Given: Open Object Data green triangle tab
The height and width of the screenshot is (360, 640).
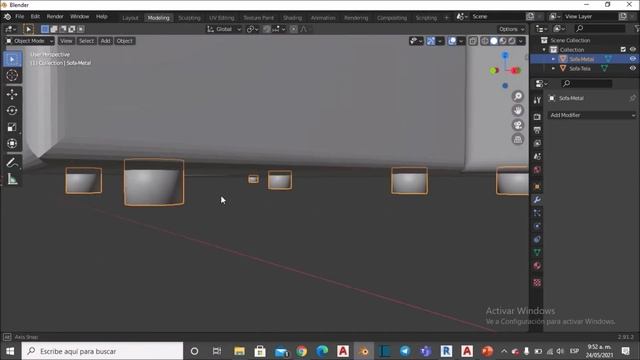Looking at the screenshot, I should pos(537,253).
